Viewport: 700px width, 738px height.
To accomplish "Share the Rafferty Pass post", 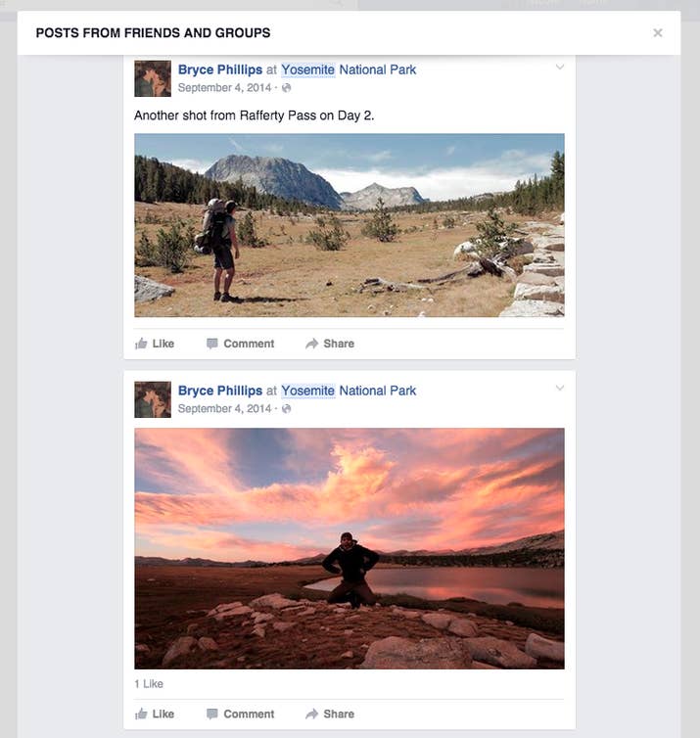I will coord(330,344).
